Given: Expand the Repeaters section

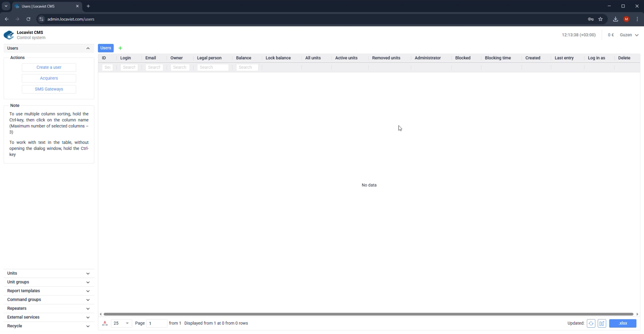Looking at the screenshot, I should [49, 309].
